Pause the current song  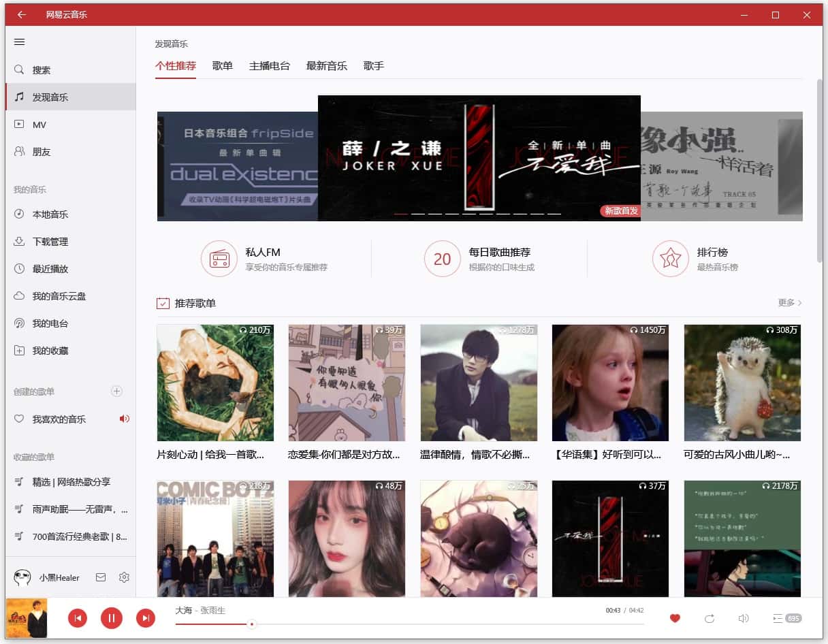click(x=112, y=618)
